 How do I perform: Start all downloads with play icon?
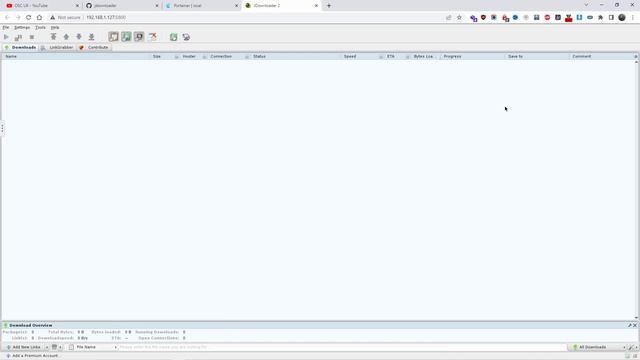click(x=6, y=37)
